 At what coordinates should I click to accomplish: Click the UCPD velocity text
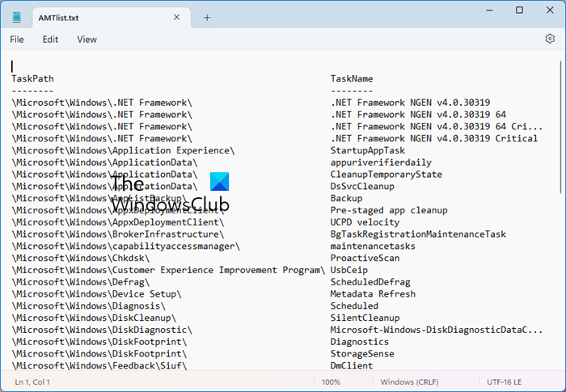tap(365, 222)
